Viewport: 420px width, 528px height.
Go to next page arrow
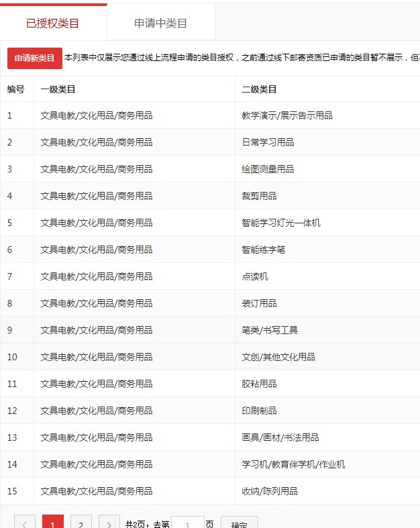pyautogui.click(x=109, y=523)
